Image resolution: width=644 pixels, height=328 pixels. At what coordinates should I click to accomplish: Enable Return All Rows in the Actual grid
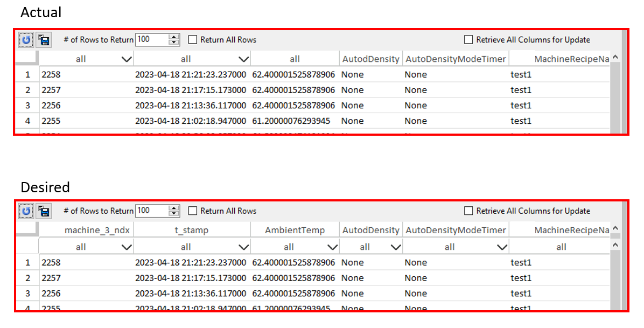tap(192, 39)
